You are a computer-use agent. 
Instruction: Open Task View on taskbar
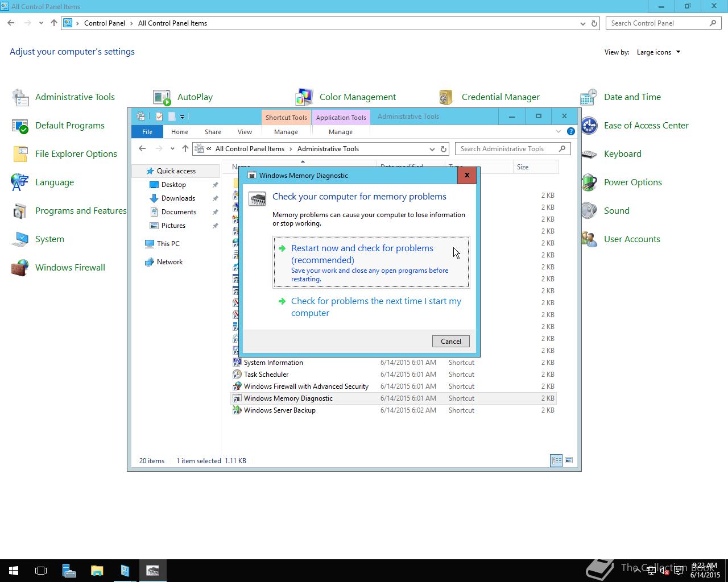pyautogui.click(x=41, y=571)
